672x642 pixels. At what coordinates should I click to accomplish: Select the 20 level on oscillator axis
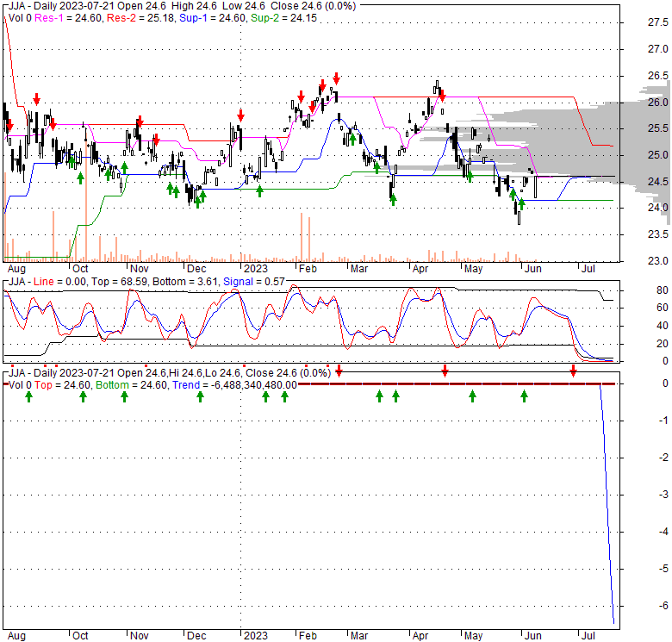coord(663,344)
